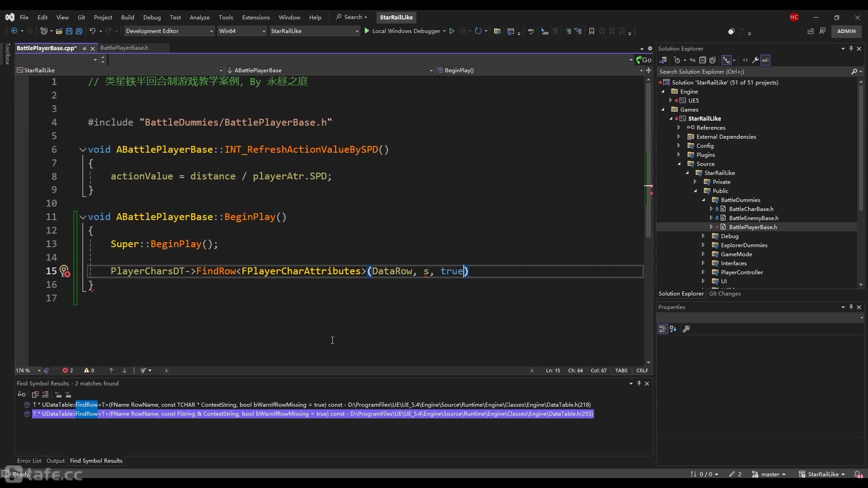The image size is (868, 488).
Task: Click the Search button in title bar
Action: [x=351, y=17]
